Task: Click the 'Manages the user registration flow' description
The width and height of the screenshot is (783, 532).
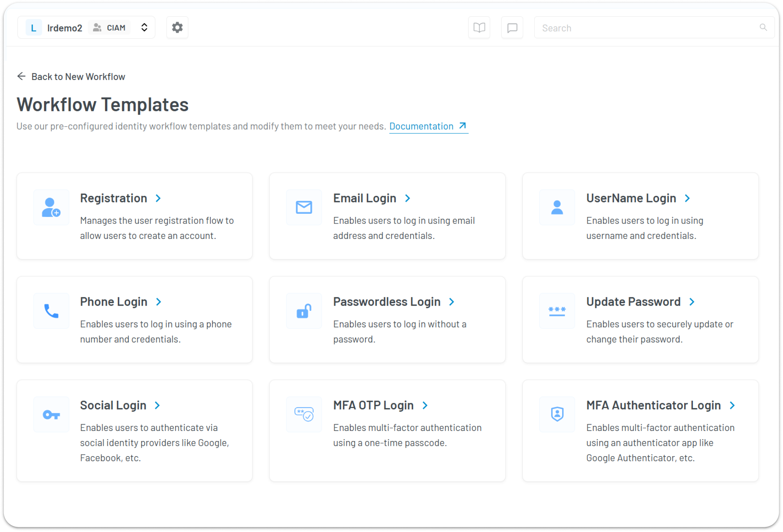Action: point(157,228)
